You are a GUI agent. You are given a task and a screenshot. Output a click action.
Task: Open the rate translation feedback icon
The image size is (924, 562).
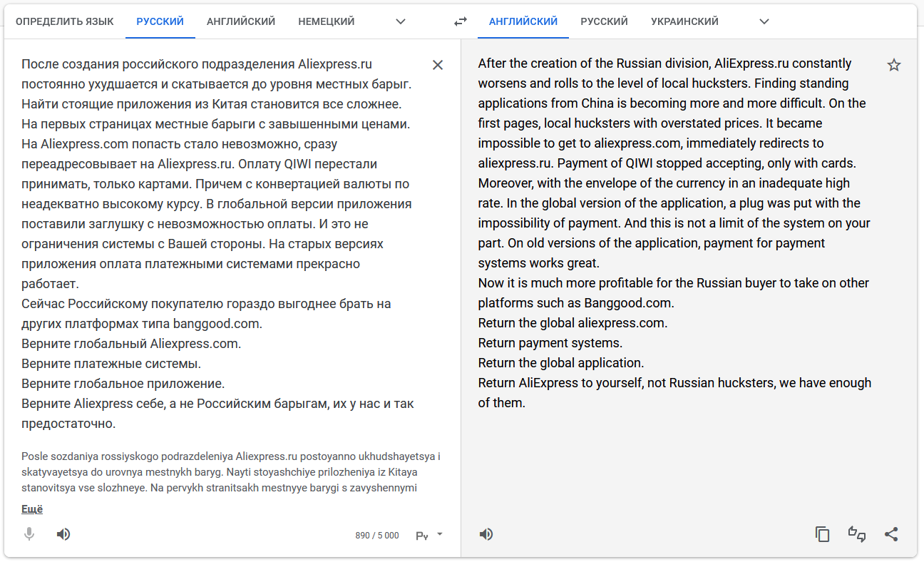pos(857,534)
